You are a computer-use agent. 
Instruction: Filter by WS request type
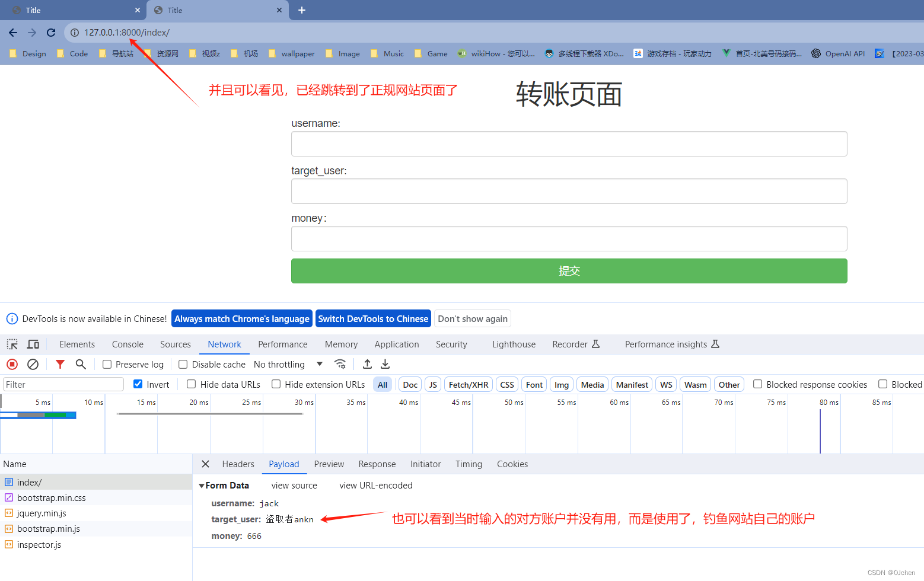pos(666,385)
